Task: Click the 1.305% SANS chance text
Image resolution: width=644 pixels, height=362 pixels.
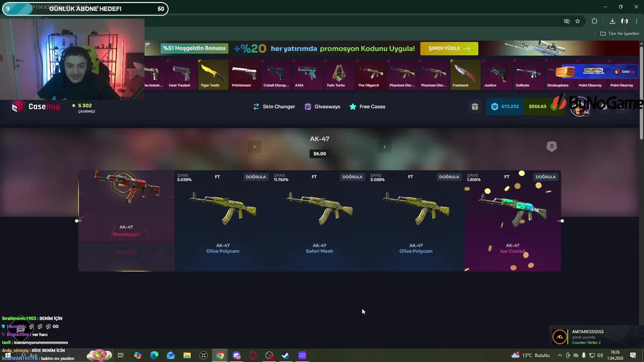Action: (x=473, y=177)
